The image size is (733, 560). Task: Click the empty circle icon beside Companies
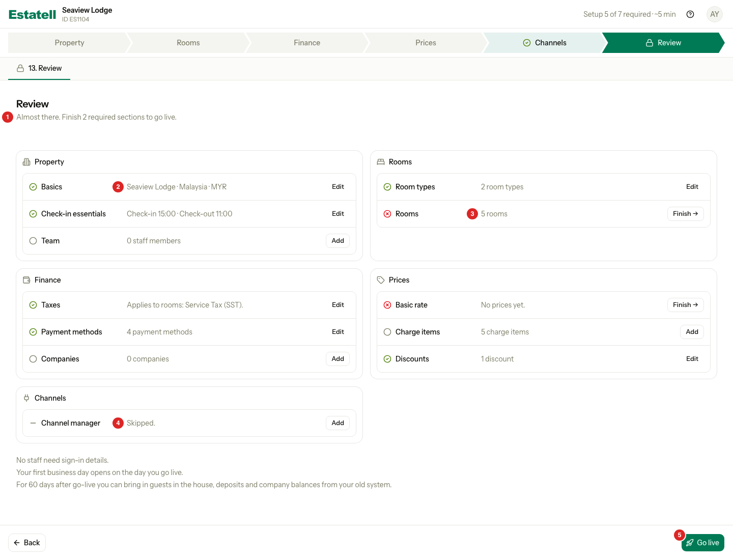[x=33, y=359]
